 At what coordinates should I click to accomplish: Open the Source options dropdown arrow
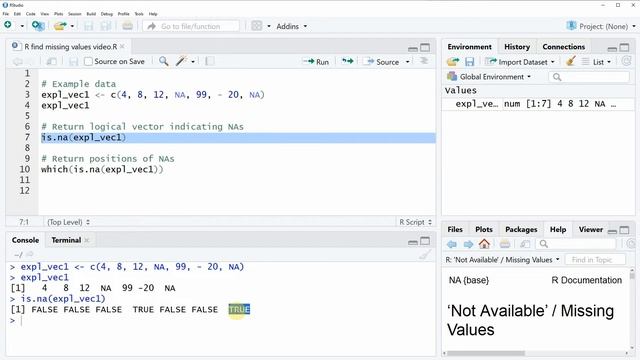click(x=407, y=62)
